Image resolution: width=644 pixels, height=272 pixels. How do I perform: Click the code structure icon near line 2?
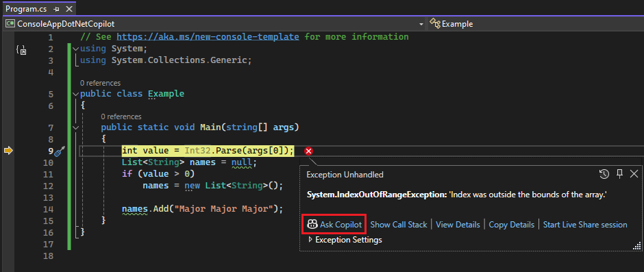(21, 50)
